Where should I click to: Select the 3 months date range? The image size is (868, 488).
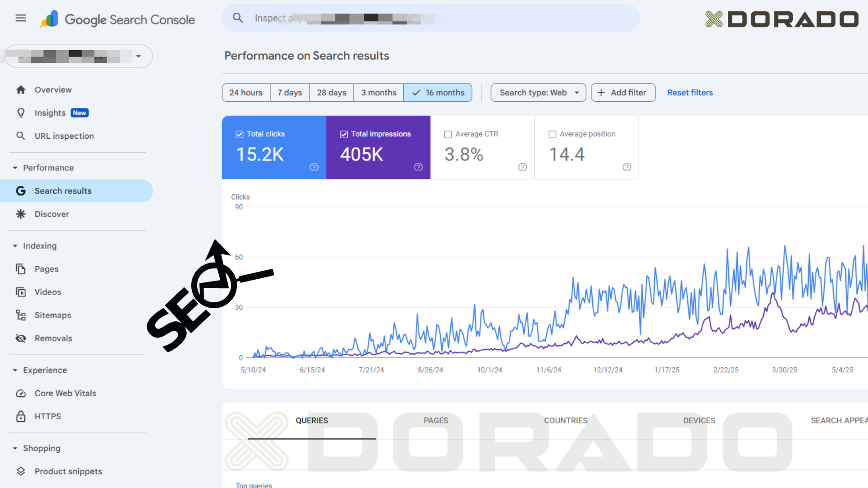pos(379,93)
